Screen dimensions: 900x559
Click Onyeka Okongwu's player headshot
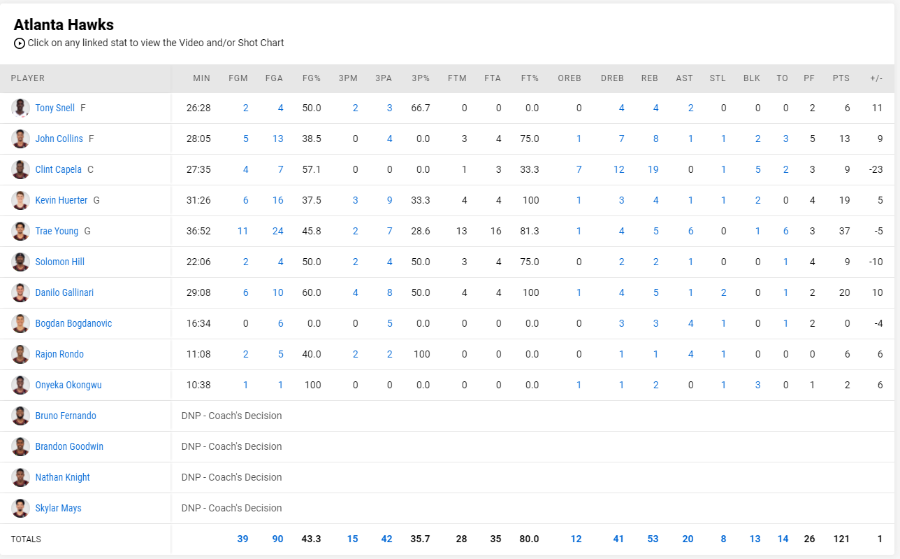pyautogui.click(x=20, y=385)
